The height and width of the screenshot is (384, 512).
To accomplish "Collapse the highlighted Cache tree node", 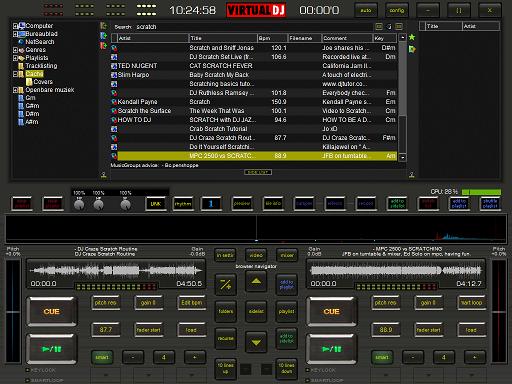I will (15, 74).
